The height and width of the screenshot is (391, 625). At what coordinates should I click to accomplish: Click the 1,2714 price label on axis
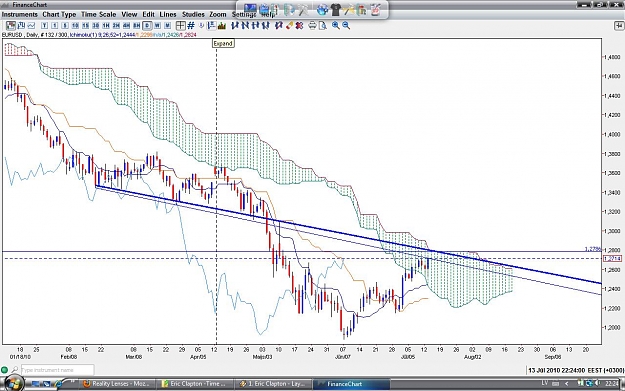point(612,259)
